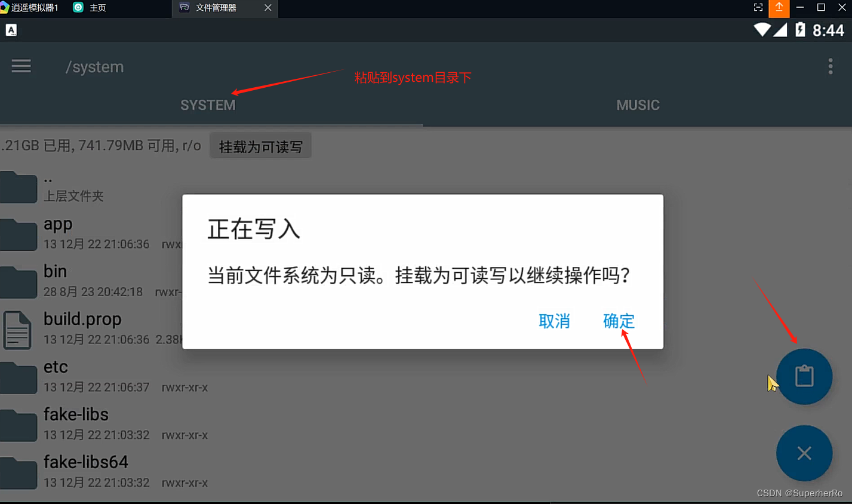Click the battery status icon
Screen dimensions: 852x504
pos(801,29)
